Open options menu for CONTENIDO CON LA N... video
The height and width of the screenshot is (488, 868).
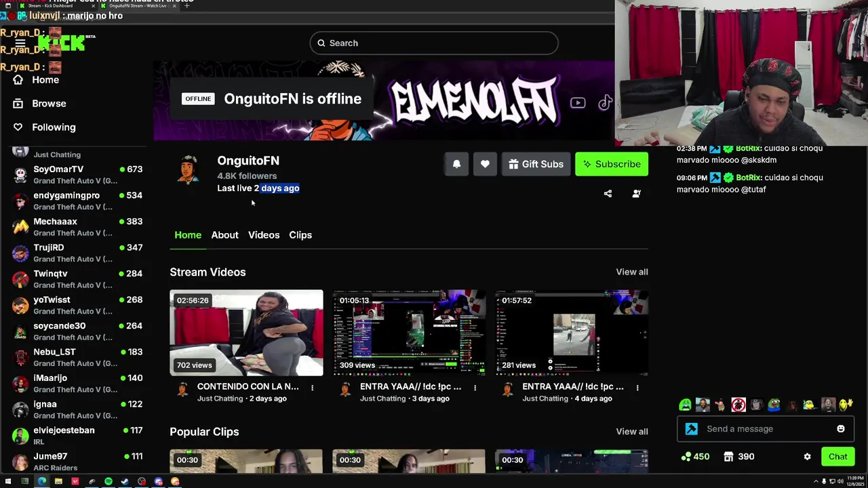pos(312,388)
